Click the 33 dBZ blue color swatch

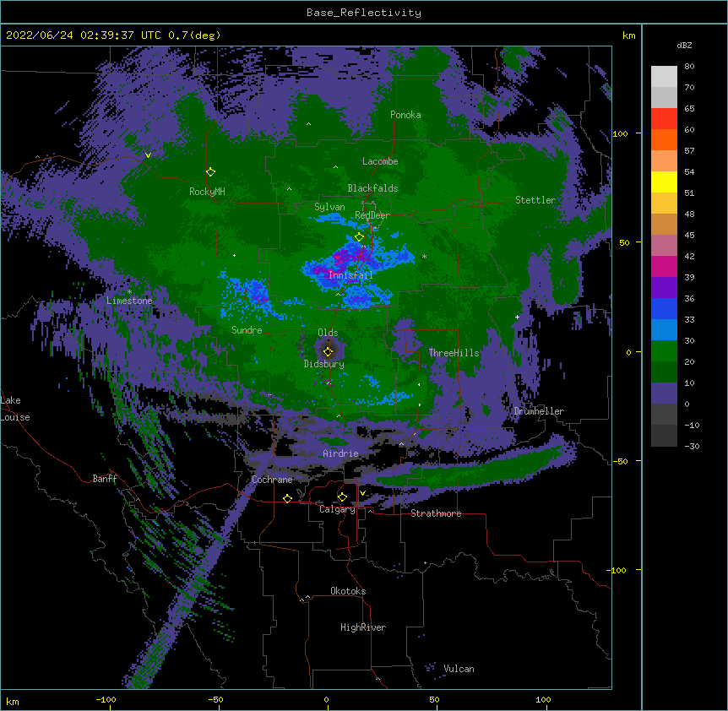point(664,308)
